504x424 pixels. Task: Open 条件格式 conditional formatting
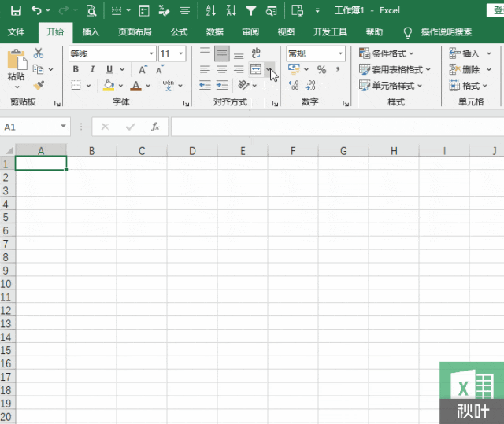(387, 53)
